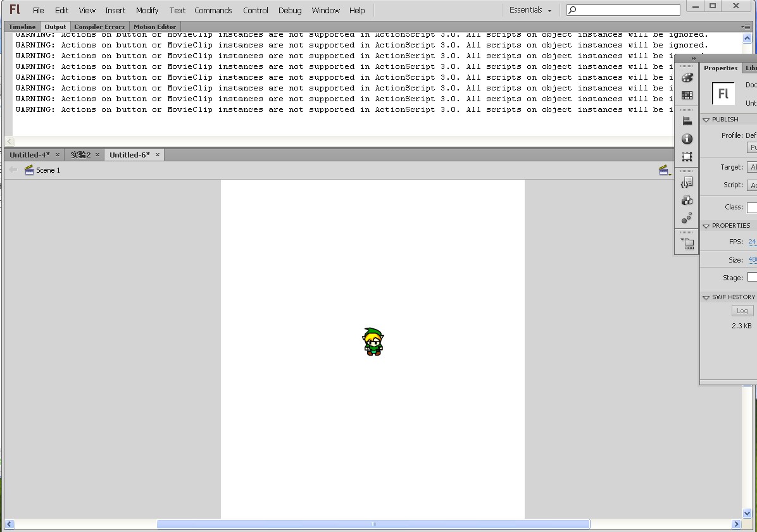Click the Output panel scroll up arrow

click(x=747, y=38)
